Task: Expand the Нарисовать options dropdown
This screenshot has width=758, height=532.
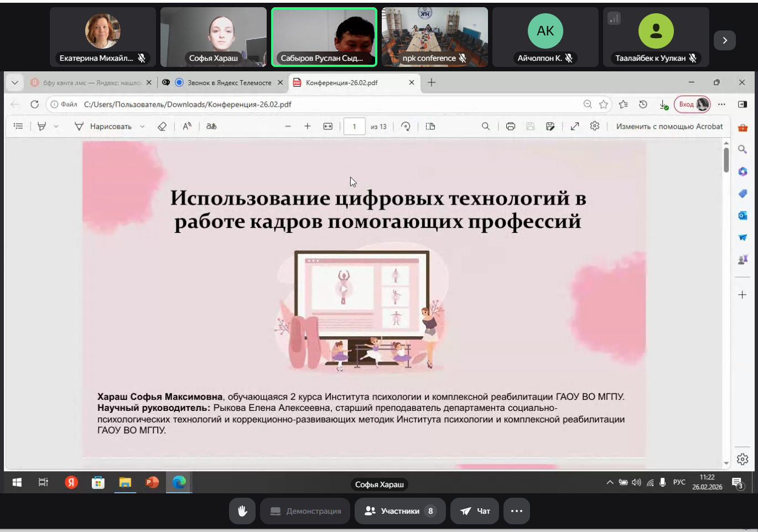Action: pyautogui.click(x=142, y=127)
